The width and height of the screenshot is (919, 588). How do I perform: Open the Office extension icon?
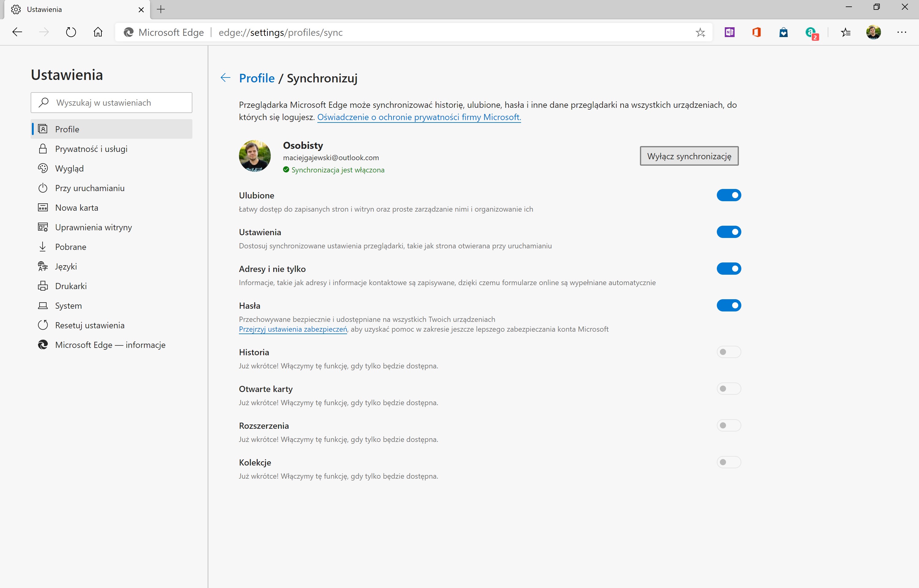point(756,32)
